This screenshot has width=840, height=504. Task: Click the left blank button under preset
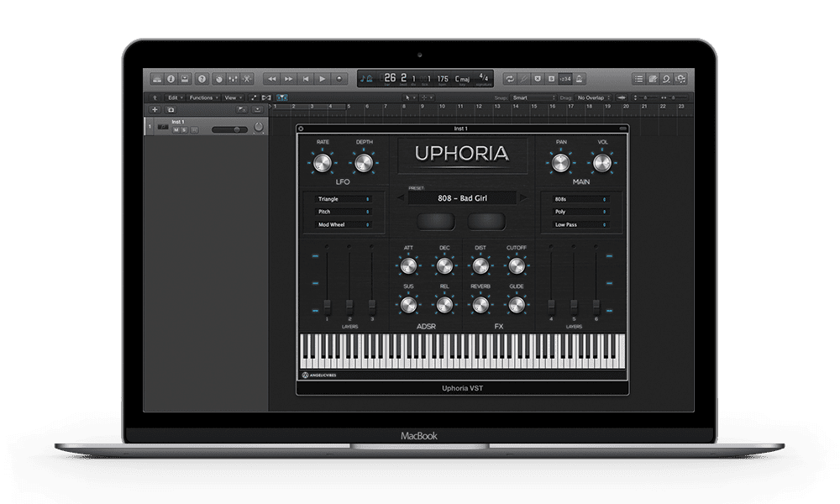click(436, 221)
